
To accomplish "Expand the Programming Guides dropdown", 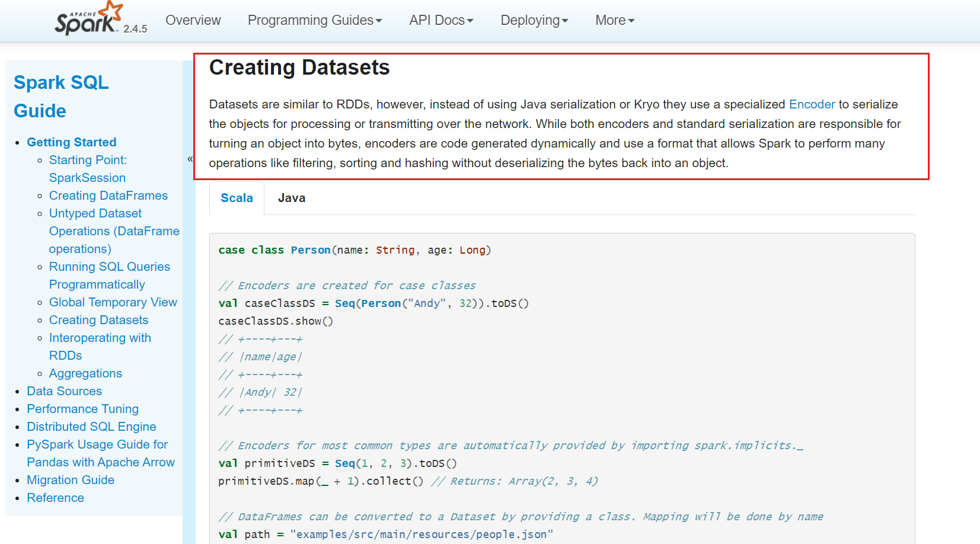I will (x=315, y=20).
